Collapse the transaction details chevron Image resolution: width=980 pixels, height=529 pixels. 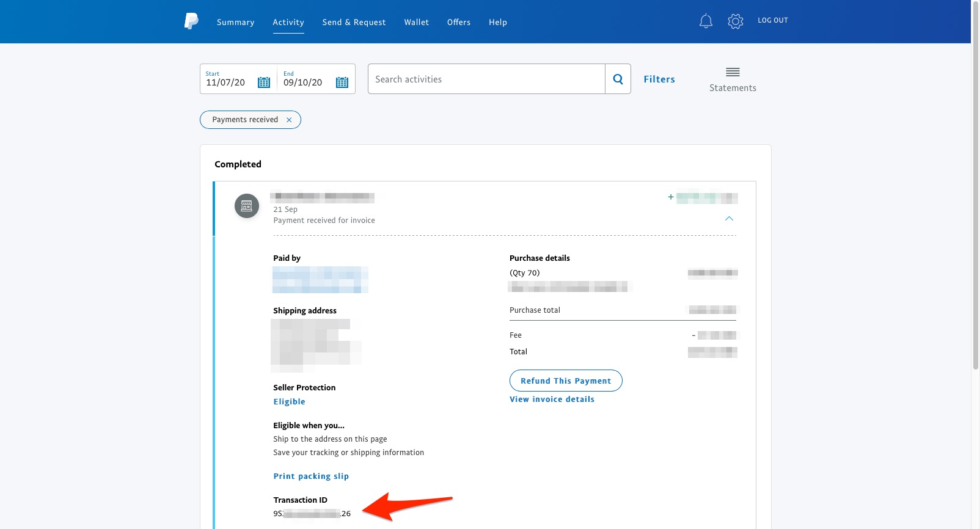729,219
